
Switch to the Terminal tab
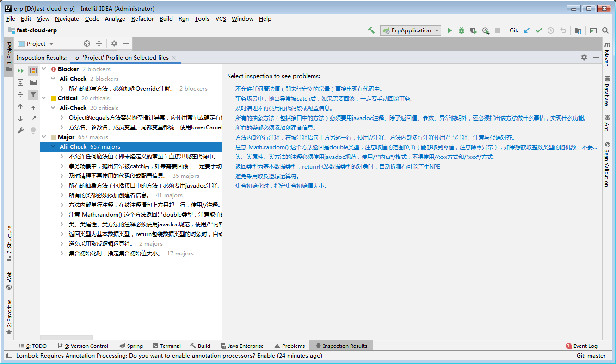pos(166,345)
